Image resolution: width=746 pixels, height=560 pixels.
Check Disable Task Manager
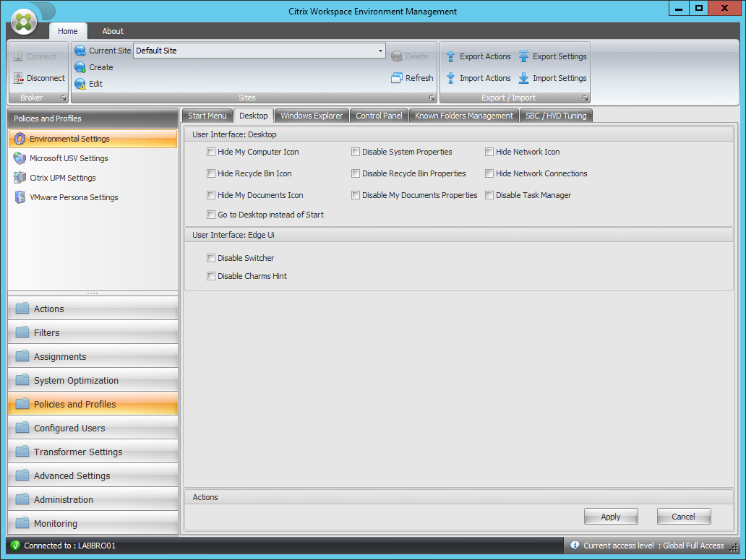click(x=489, y=195)
